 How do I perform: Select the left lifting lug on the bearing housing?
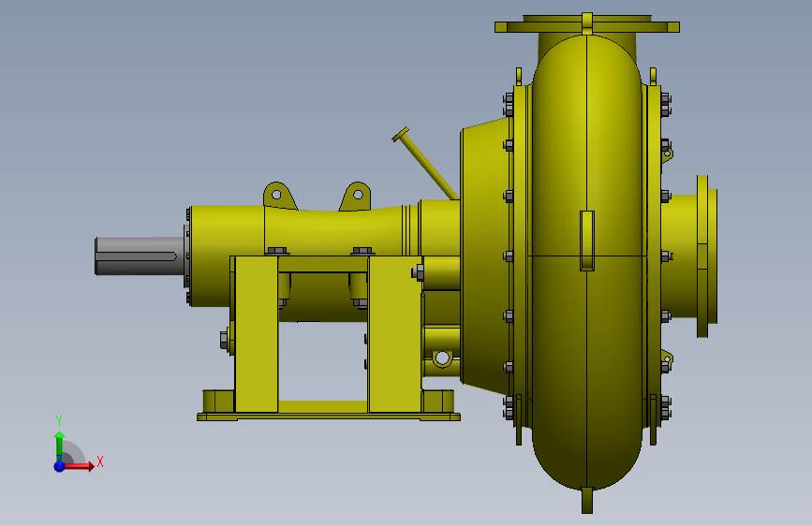coord(279,196)
